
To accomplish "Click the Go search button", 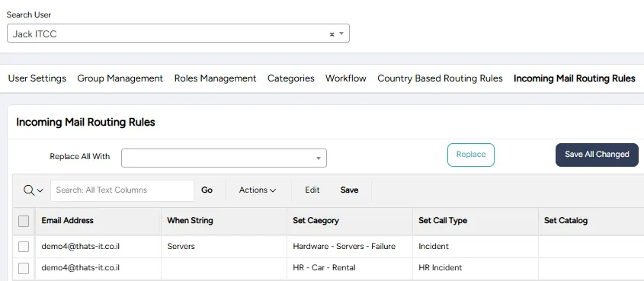I will pyautogui.click(x=207, y=190).
